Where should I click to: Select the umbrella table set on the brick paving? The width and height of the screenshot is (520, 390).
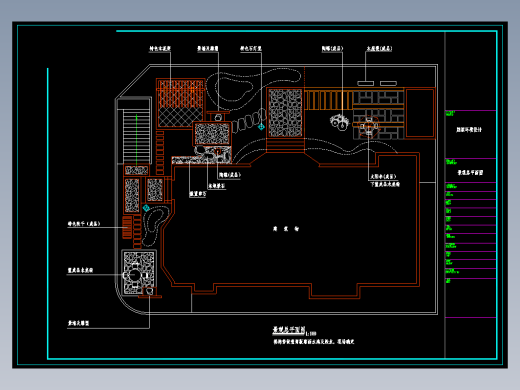(x=368, y=126)
